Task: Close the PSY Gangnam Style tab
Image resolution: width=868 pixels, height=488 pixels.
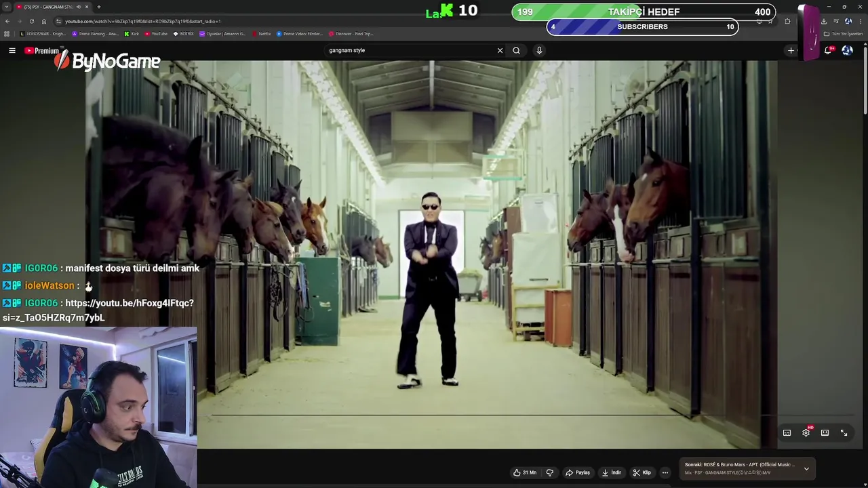Action: point(87,7)
